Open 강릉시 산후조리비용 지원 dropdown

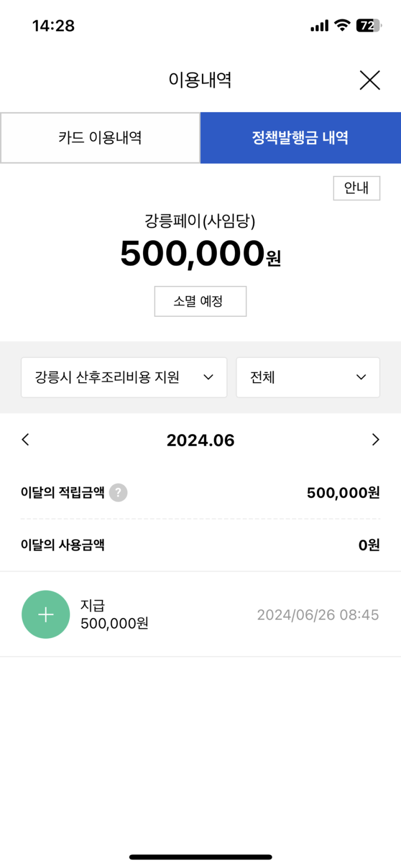[124, 377]
